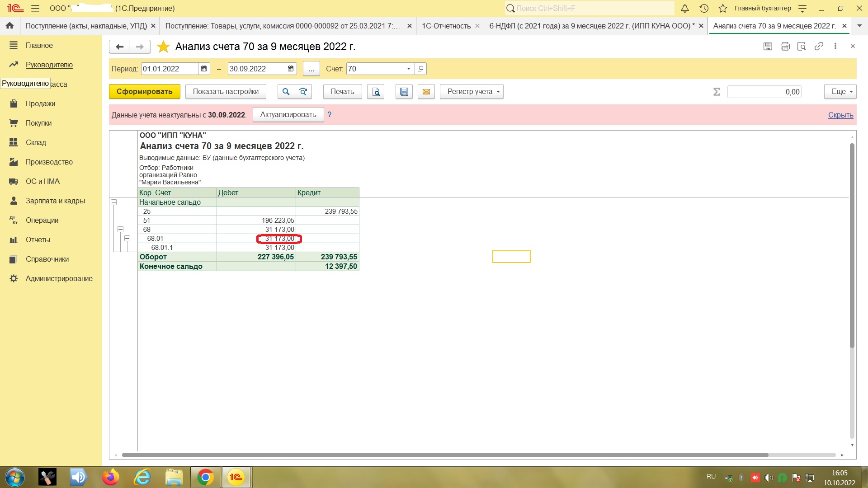Open Покупки section

(38, 123)
